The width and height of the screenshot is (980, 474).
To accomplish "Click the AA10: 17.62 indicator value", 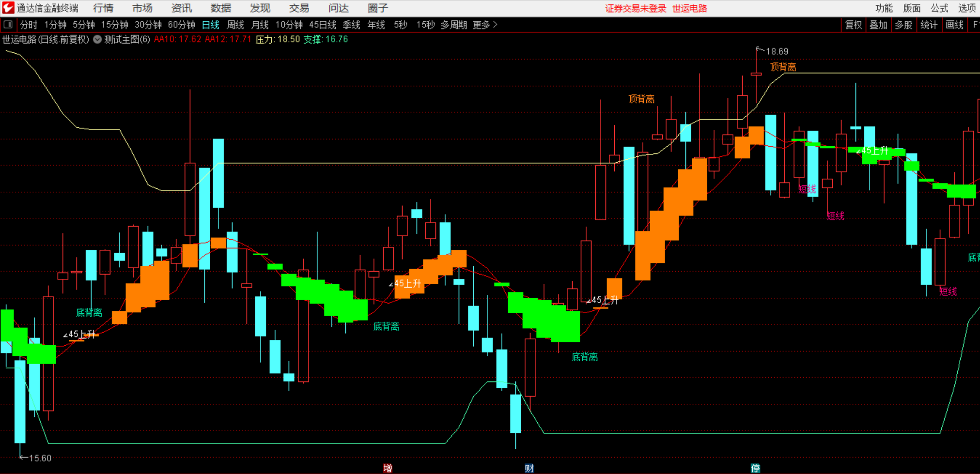I will pos(177,40).
